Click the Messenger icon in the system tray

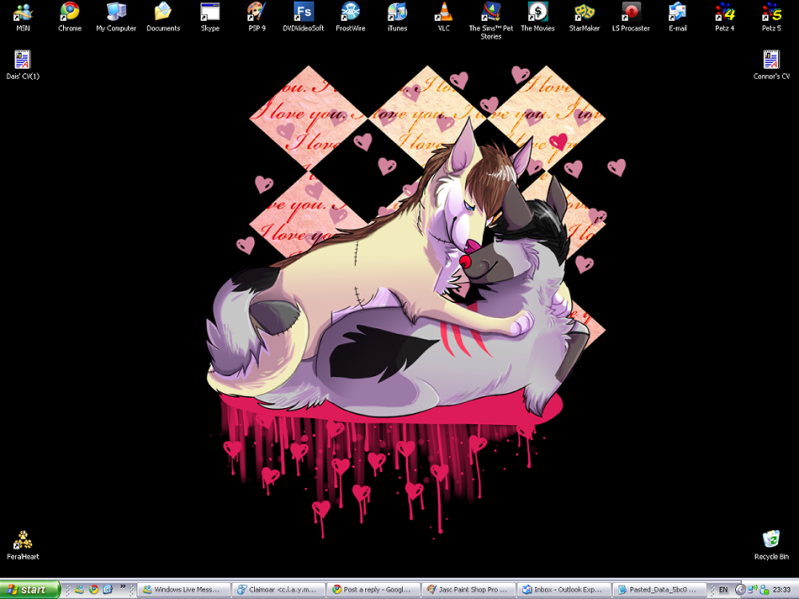pos(764,590)
